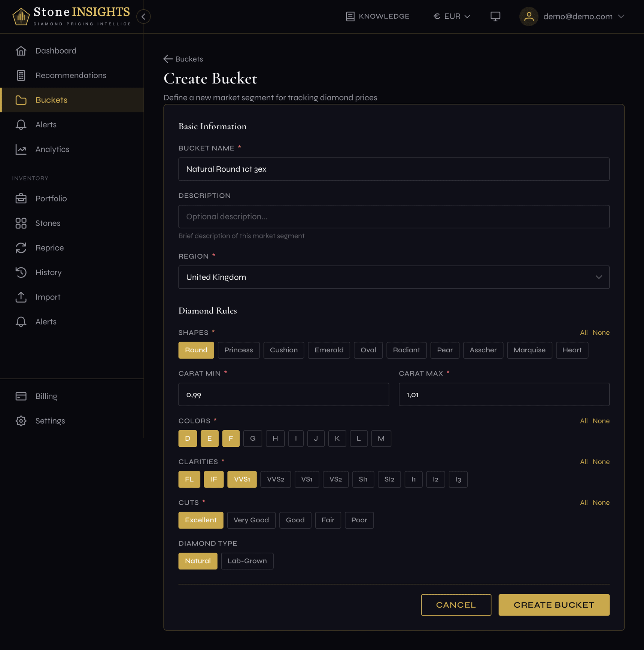The width and height of the screenshot is (644, 650).
Task: Enable the G color filter
Action: 253,438
